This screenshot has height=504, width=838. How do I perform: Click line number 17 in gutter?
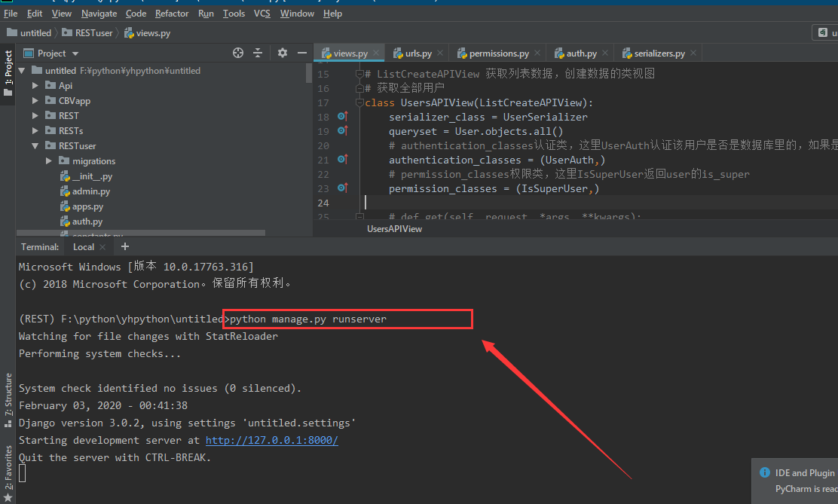pyautogui.click(x=323, y=102)
